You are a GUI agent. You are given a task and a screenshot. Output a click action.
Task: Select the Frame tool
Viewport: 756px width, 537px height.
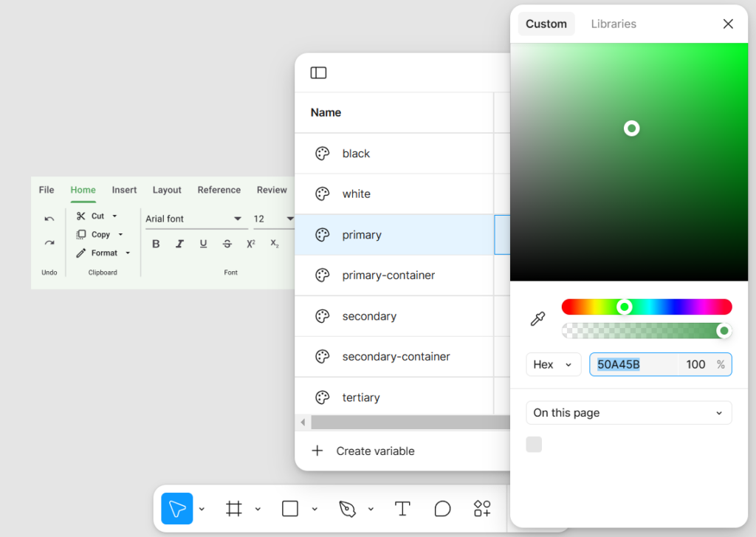[x=235, y=508]
